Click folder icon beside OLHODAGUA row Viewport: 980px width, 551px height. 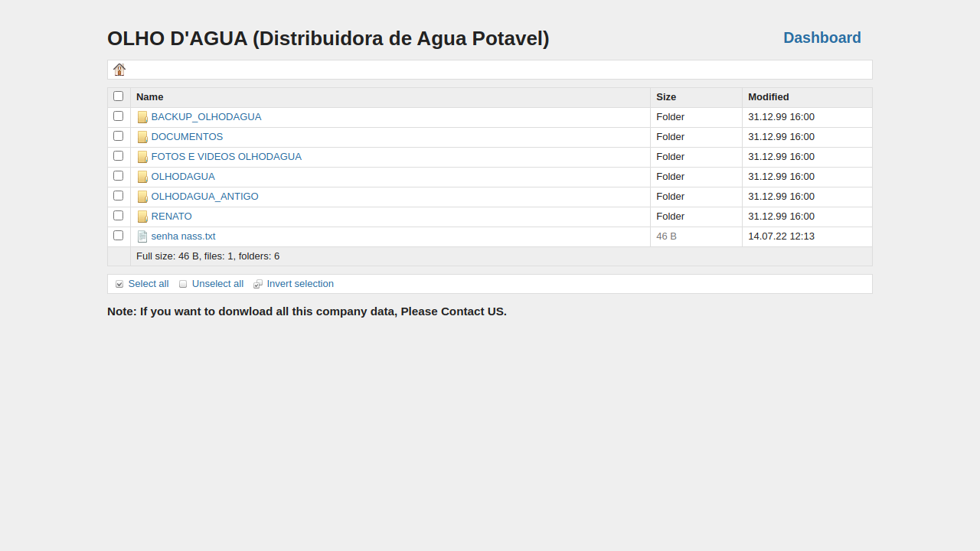tap(142, 177)
